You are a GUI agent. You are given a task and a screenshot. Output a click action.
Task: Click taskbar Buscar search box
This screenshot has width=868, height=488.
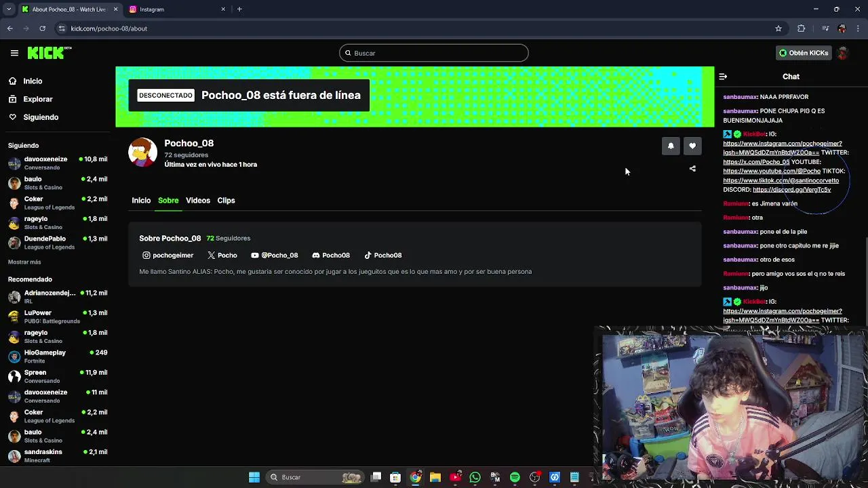pyautogui.click(x=316, y=477)
